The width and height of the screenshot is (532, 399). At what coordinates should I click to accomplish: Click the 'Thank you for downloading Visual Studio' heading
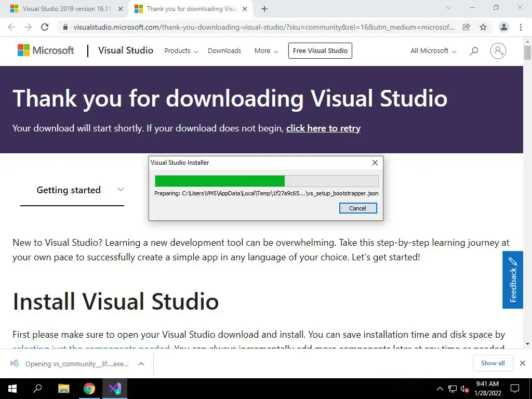pos(230,98)
